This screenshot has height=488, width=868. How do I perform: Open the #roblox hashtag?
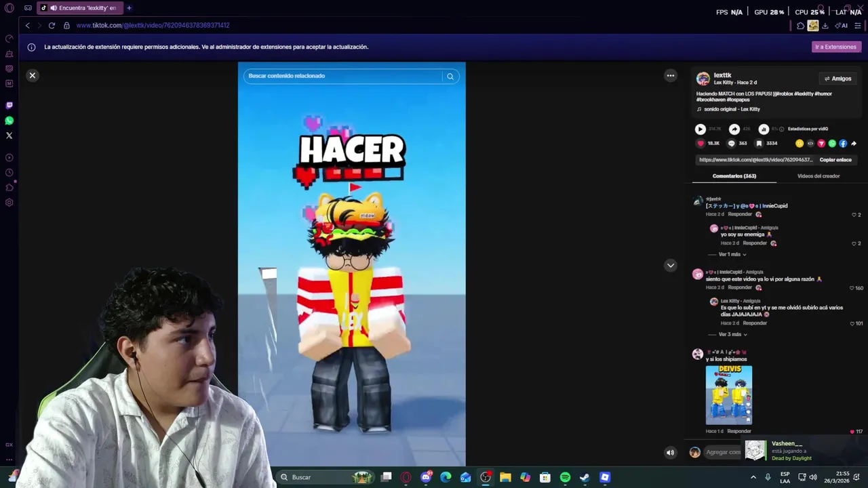[x=785, y=94]
